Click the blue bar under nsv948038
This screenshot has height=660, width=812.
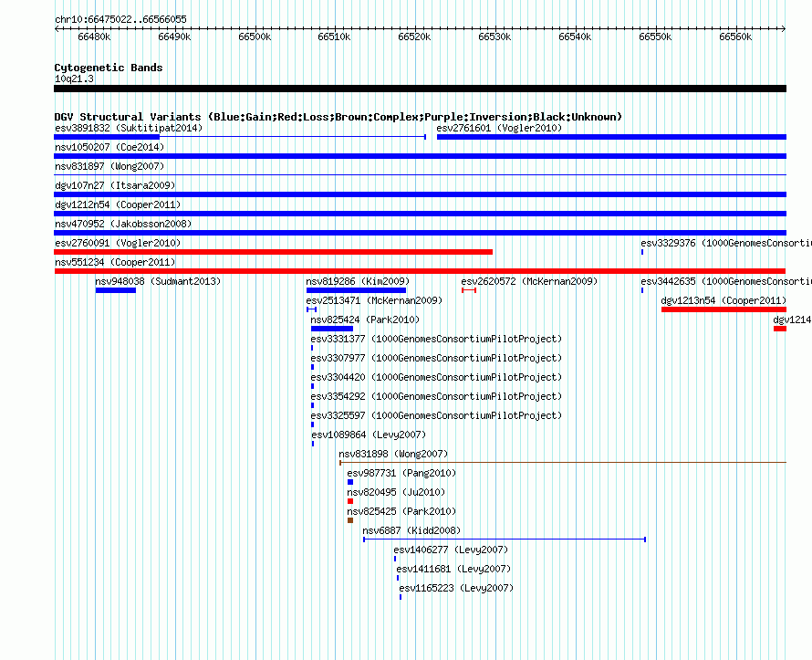(116, 290)
